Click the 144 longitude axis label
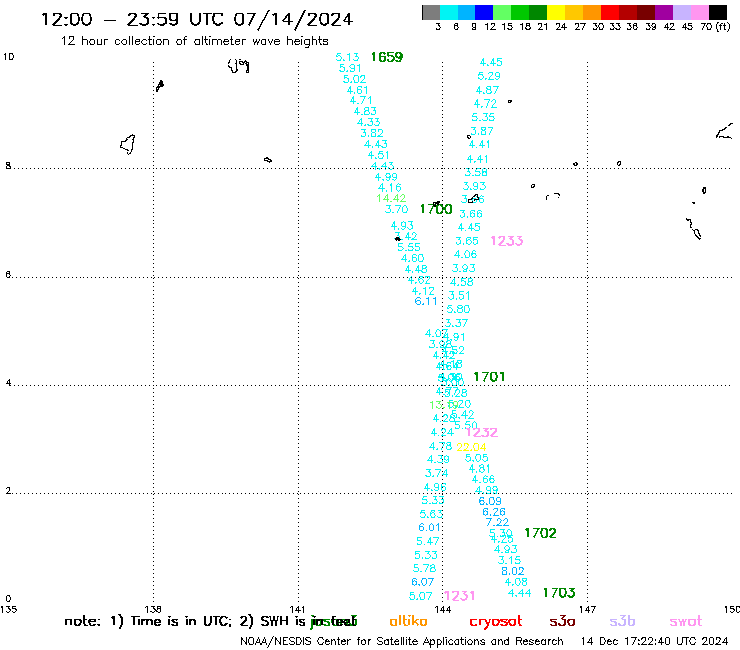 [442, 609]
